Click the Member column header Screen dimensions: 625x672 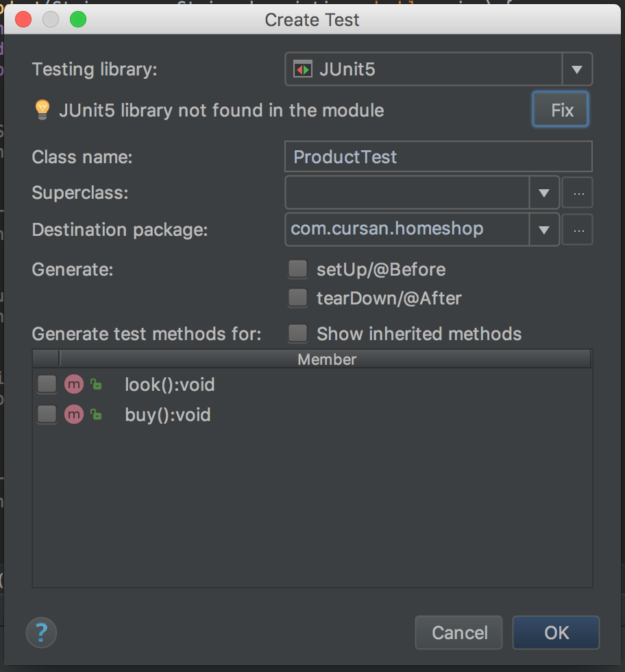coord(326,359)
